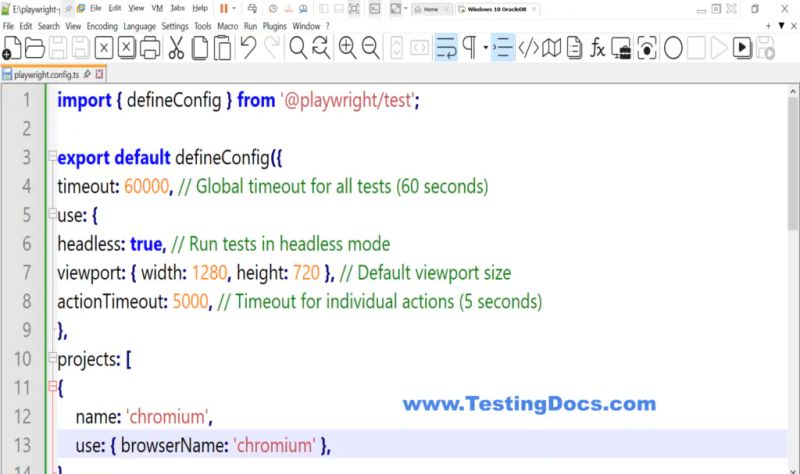Screen dimensions: 800x474
Task: Open the Macro menu
Action: [228, 26]
